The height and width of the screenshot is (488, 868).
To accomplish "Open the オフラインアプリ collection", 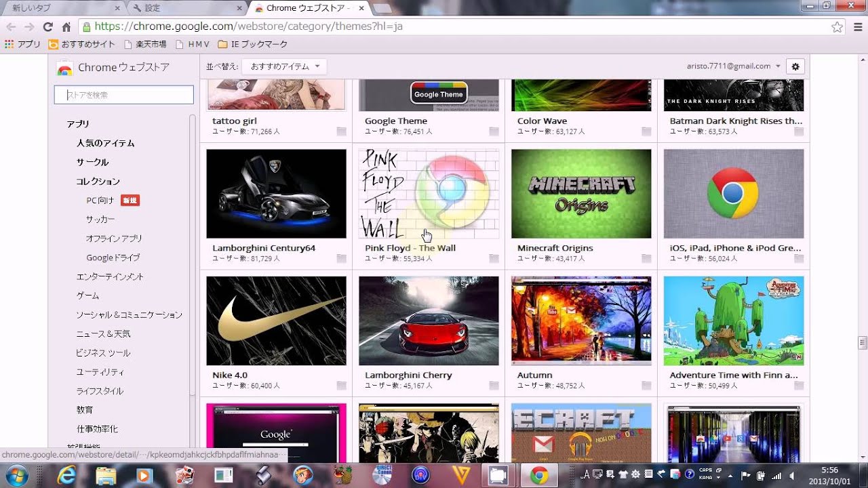I will coord(114,239).
